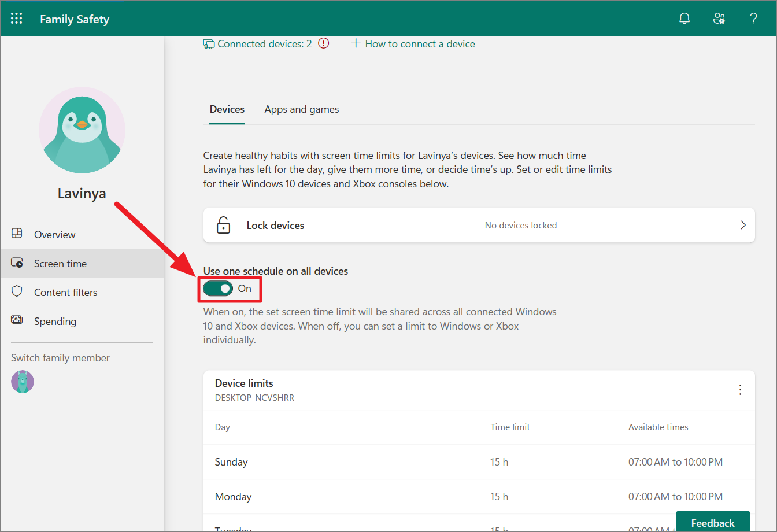This screenshot has height=532, width=777.
Task: Click the Family Safety header title
Action: (75, 19)
